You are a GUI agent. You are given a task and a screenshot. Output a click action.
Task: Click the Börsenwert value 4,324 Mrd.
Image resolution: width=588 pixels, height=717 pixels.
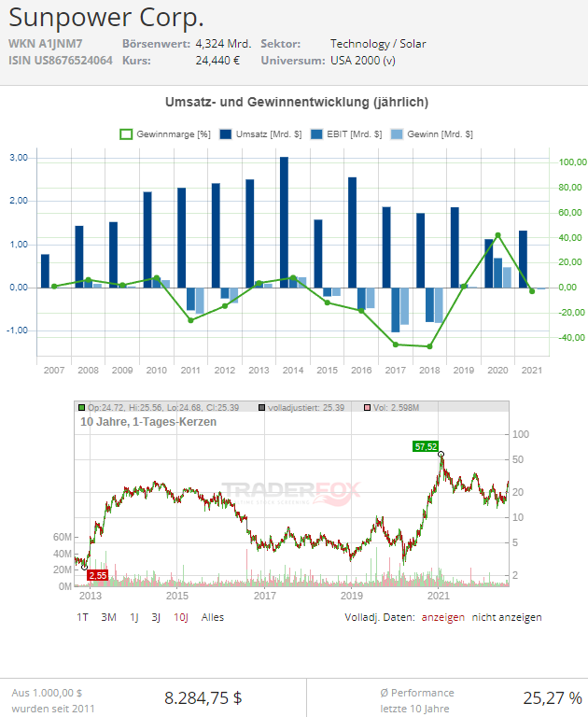coord(224,44)
